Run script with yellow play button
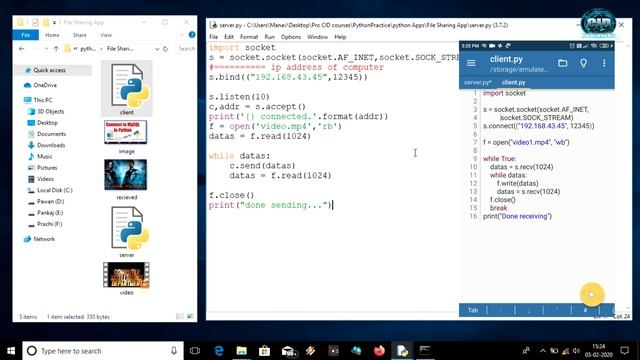 [591, 294]
